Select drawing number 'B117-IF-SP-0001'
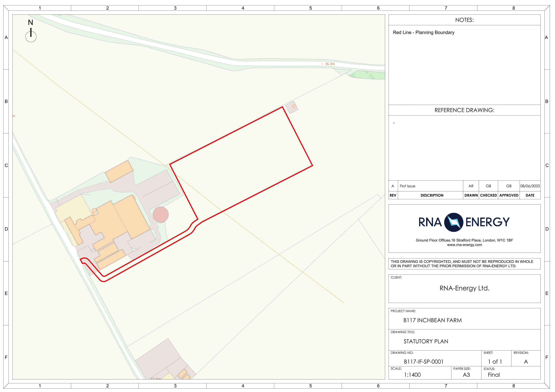Viewport: 555px width, 392px height. (x=424, y=362)
